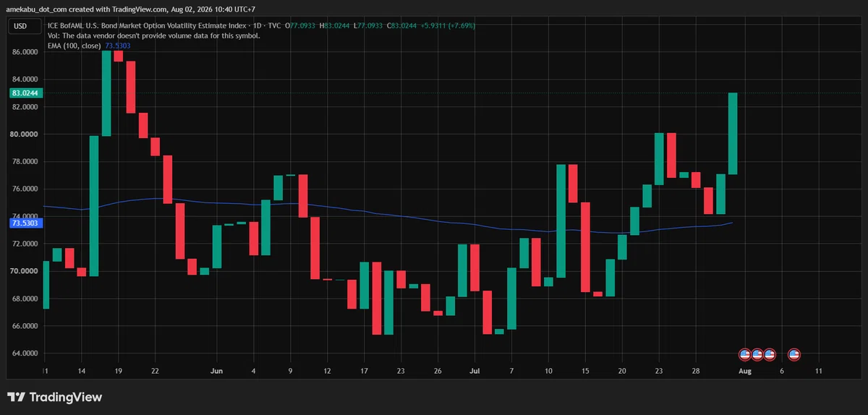Click the 86.0000 price axis label
This screenshot has width=868, height=415.
(x=25, y=52)
